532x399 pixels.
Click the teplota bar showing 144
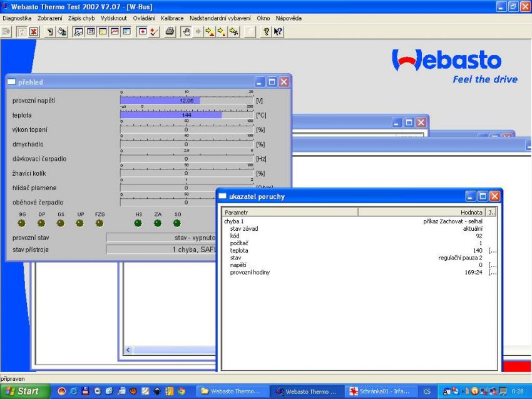[187, 115]
